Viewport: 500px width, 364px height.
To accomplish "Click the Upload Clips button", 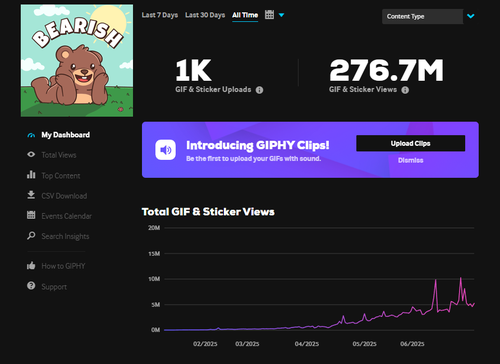I will tap(411, 143).
